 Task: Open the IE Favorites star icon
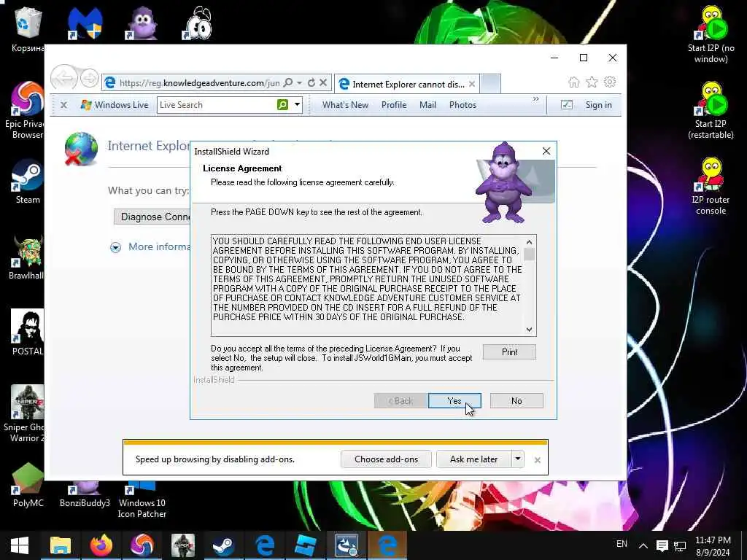(592, 82)
